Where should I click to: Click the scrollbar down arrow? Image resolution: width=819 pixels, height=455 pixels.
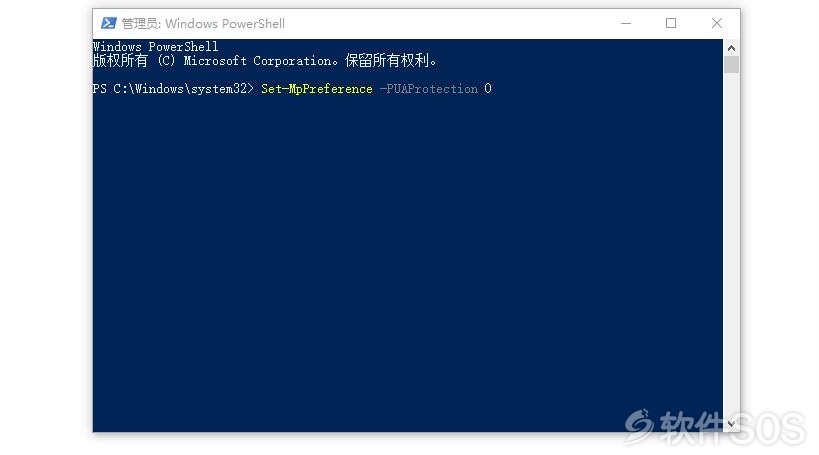pyautogui.click(x=731, y=424)
